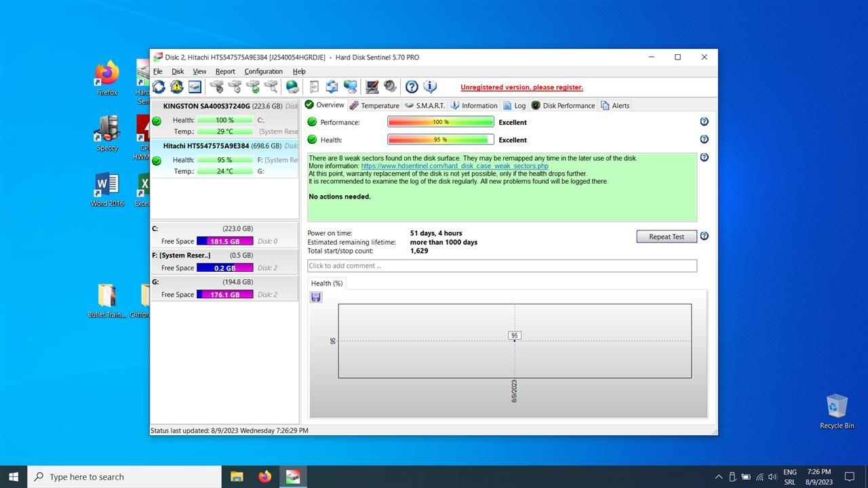Viewport: 868px width, 488px height.
Task: Click the comment input field
Action: point(502,266)
